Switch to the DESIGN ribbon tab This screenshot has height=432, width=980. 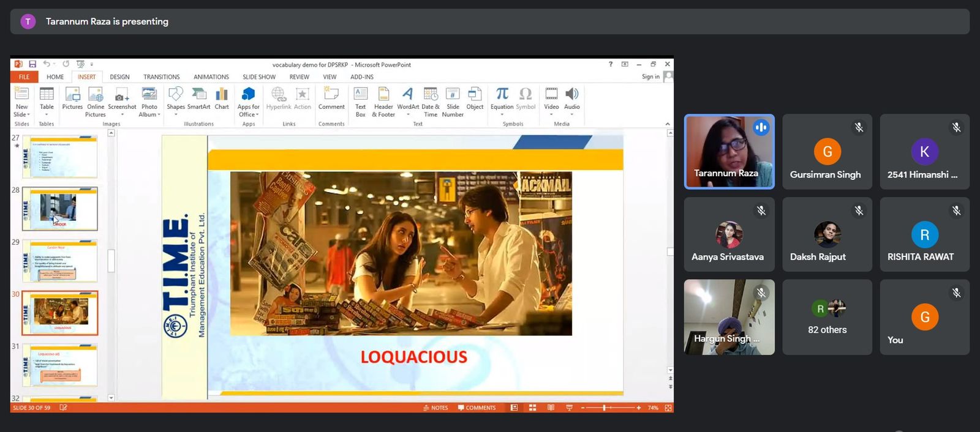(x=119, y=77)
